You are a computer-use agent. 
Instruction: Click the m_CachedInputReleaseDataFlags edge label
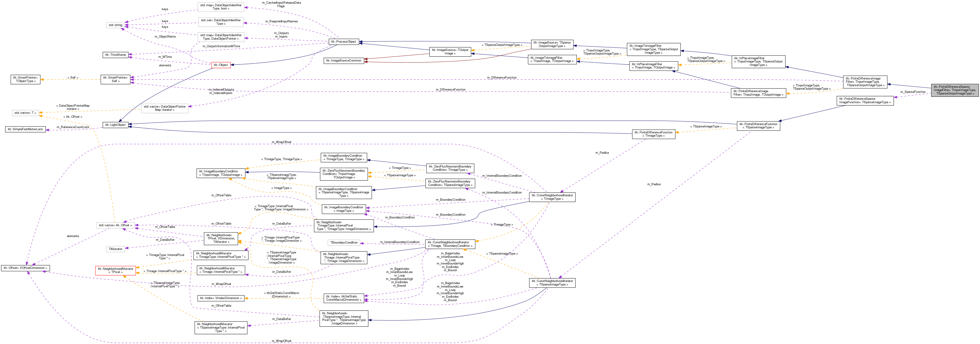click(281, 5)
